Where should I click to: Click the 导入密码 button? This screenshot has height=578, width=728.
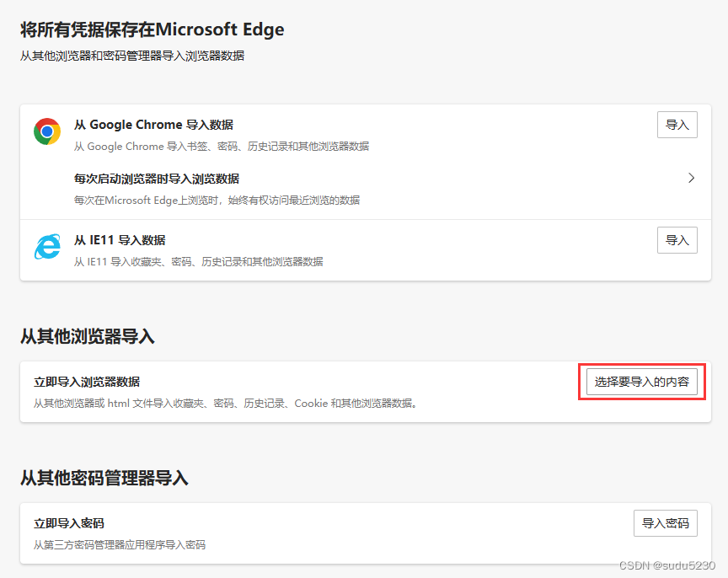[666, 523]
